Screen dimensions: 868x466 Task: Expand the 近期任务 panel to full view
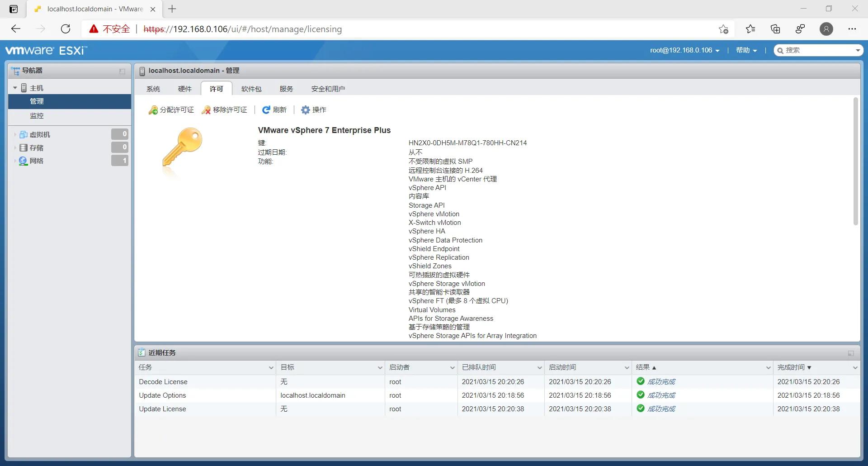[850, 353]
